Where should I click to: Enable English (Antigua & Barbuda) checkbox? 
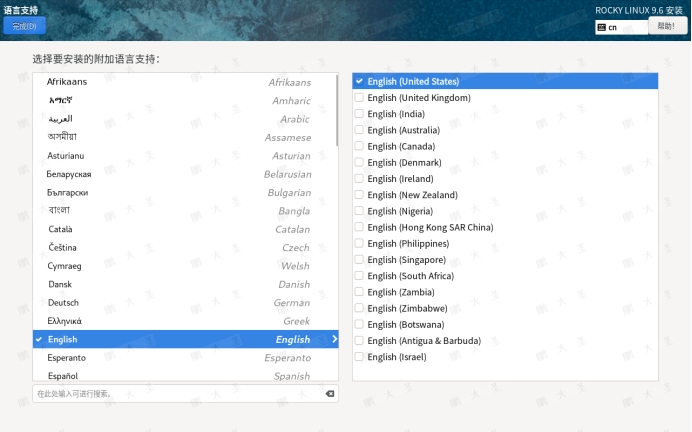point(359,341)
